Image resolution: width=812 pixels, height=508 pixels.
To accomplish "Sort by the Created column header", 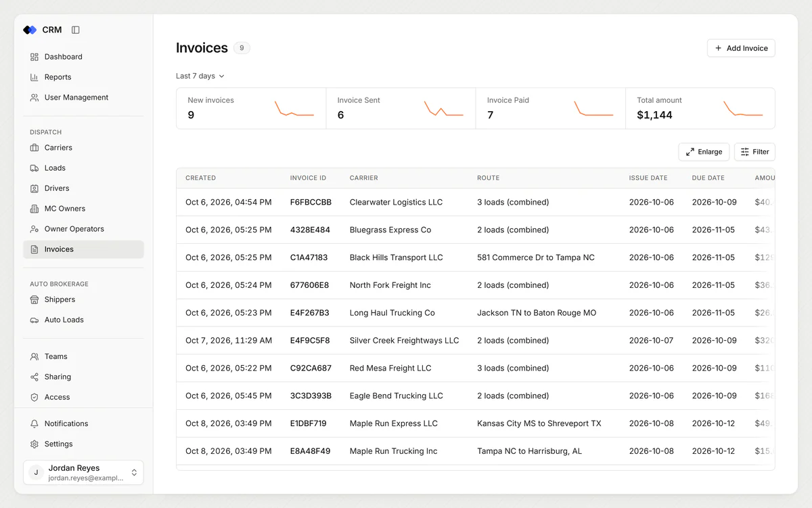I will click(200, 178).
